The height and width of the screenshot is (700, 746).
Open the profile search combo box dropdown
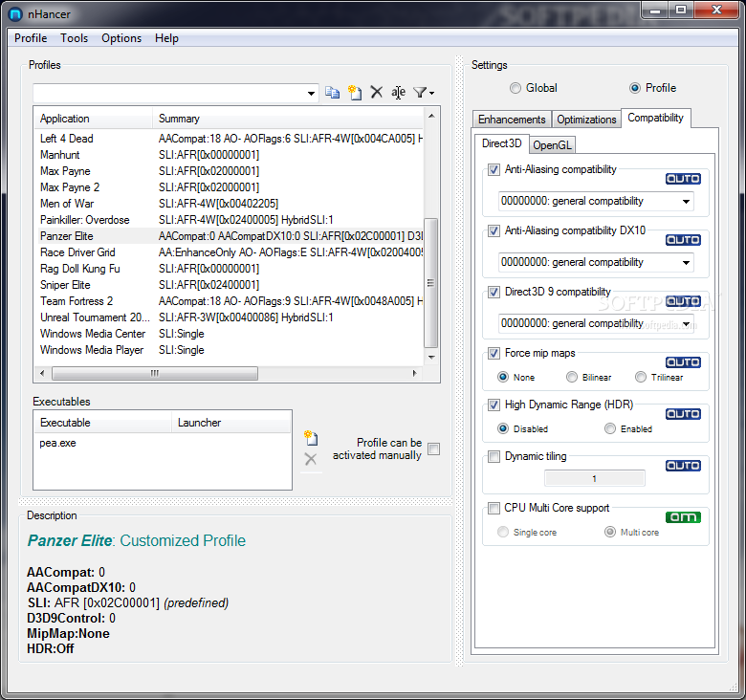pyautogui.click(x=311, y=93)
